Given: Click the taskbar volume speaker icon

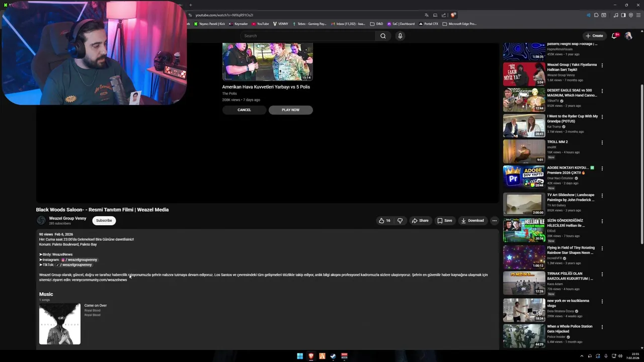Looking at the screenshot, I should pyautogui.click(x=620, y=356).
